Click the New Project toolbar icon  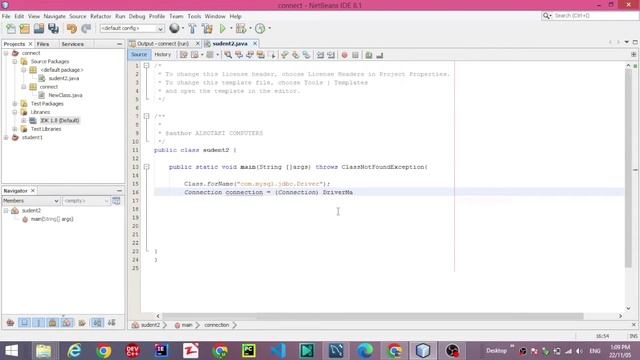tap(24, 28)
